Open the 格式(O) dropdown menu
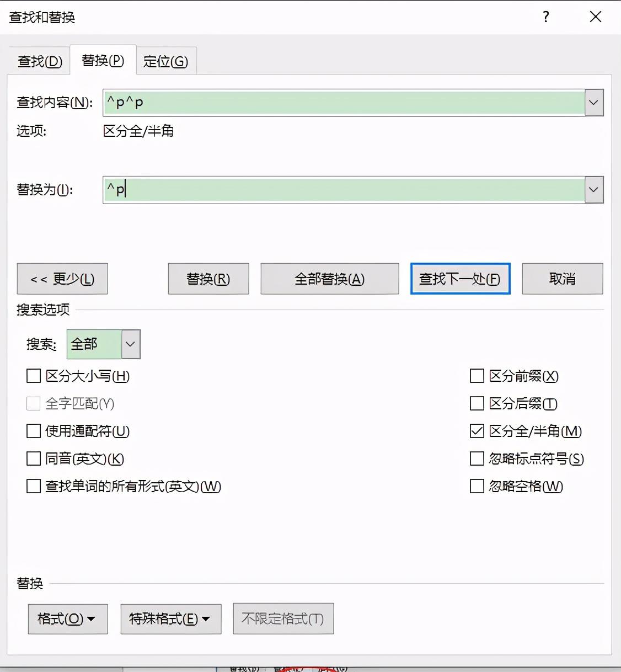The height and width of the screenshot is (672, 621). (x=67, y=619)
